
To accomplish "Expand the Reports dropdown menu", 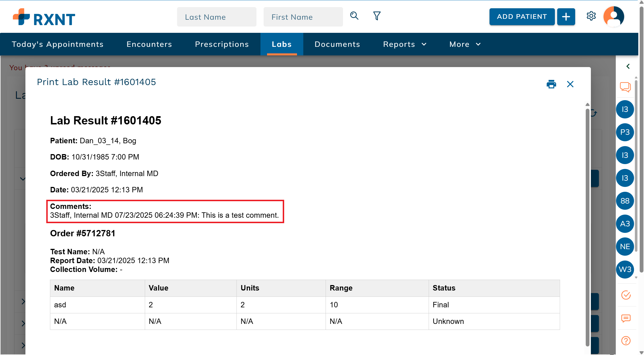I will pyautogui.click(x=404, y=44).
